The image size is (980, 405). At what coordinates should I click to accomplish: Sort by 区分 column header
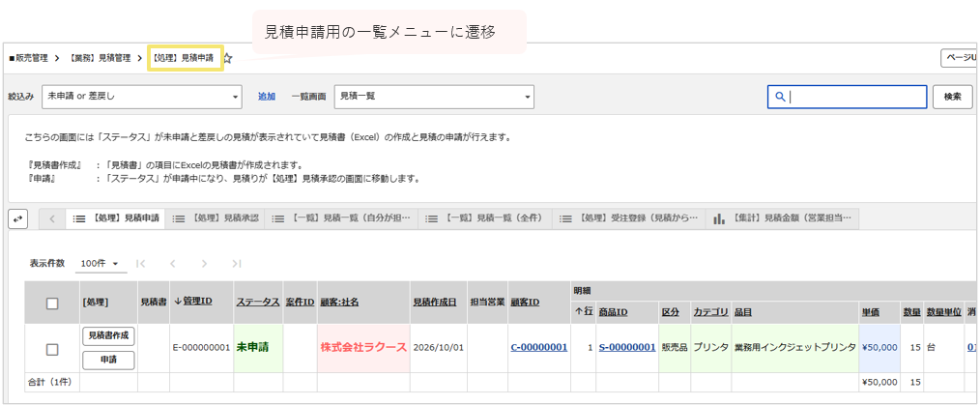point(670,312)
